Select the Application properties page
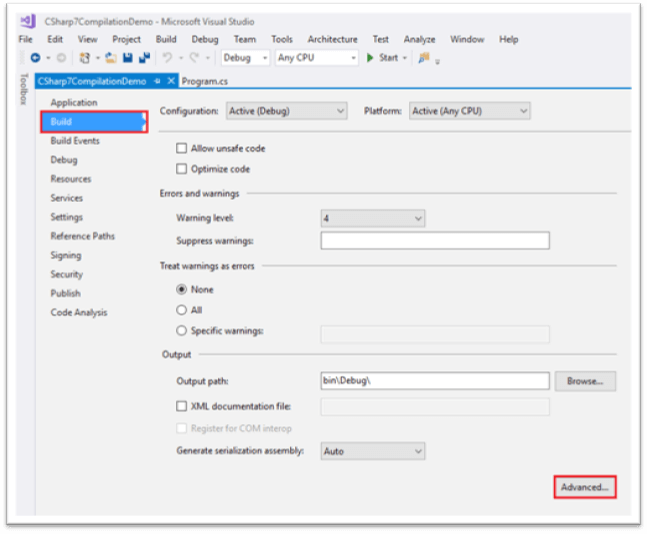The height and width of the screenshot is (534, 647). (74, 102)
